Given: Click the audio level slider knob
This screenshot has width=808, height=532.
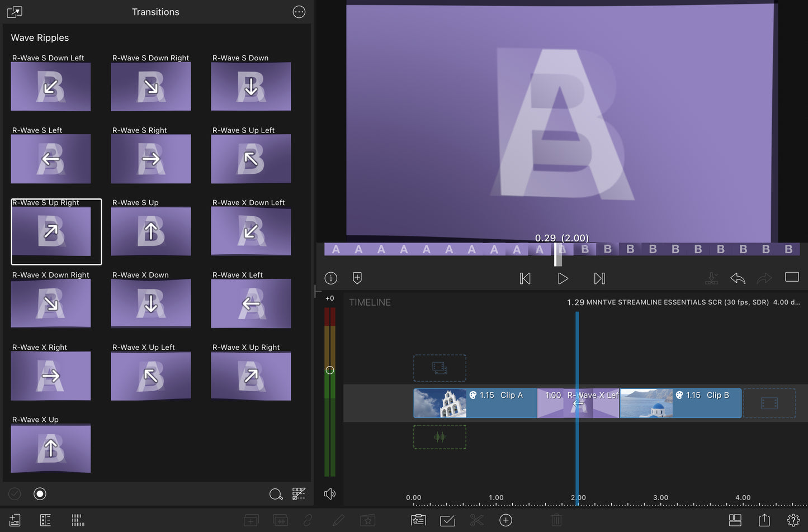Looking at the screenshot, I should pos(330,370).
